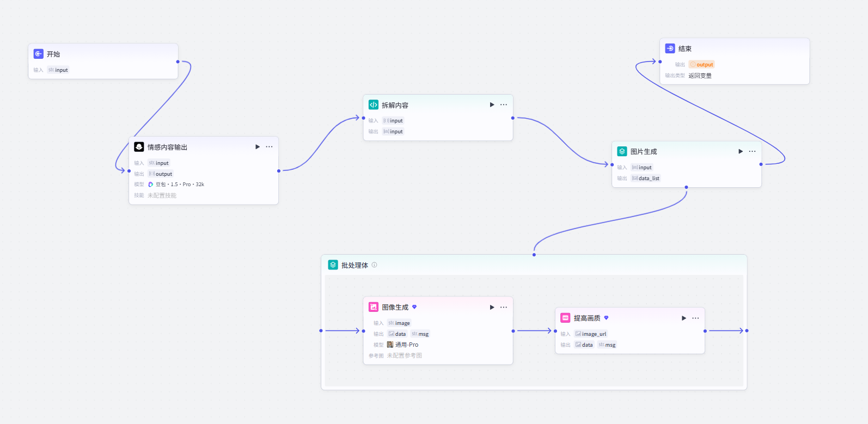
Task: Click the 结束 end node icon
Action: (x=670, y=48)
